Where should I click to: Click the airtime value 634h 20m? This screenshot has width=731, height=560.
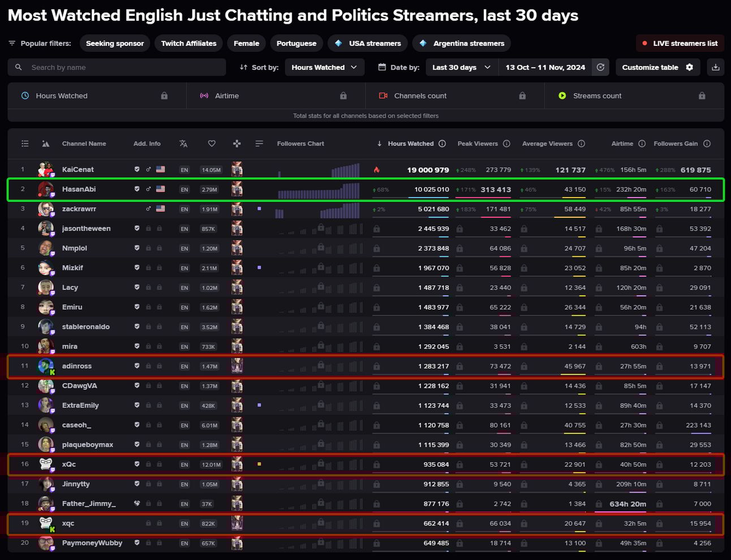(628, 504)
